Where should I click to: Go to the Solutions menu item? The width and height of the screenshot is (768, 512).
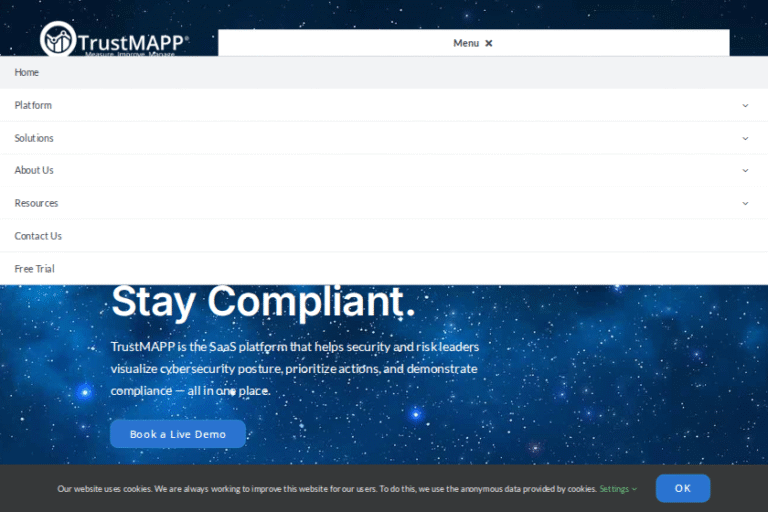tap(34, 138)
